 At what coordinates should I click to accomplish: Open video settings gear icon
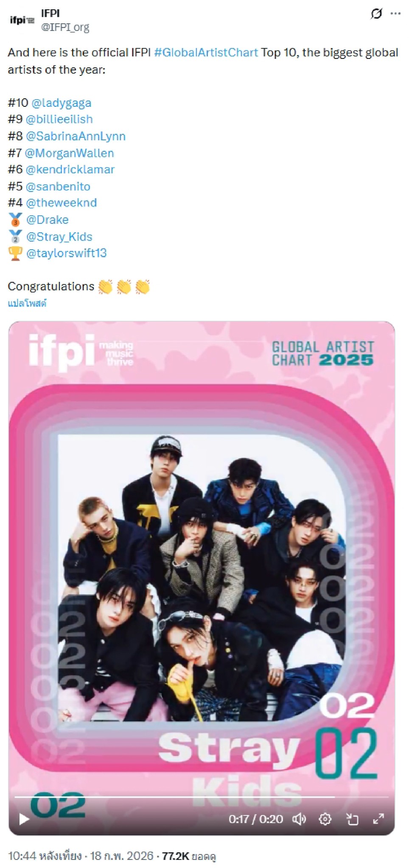pos(325,819)
